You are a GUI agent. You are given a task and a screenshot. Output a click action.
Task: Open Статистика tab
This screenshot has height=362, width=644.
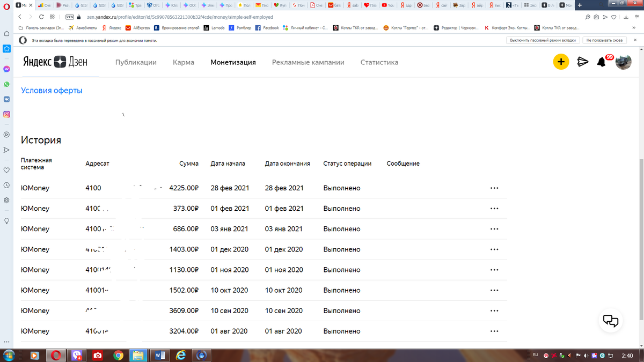[x=379, y=62]
